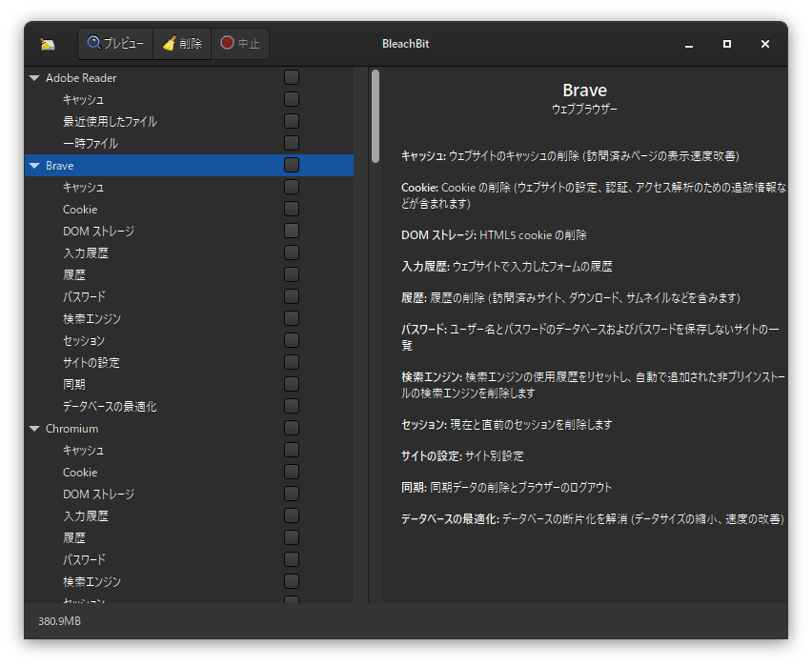Viewport: 812px width, 666px height.
Task: Select the キャッシュ label under Chromium
Action: pyautogui.click(x=83, y=451)
